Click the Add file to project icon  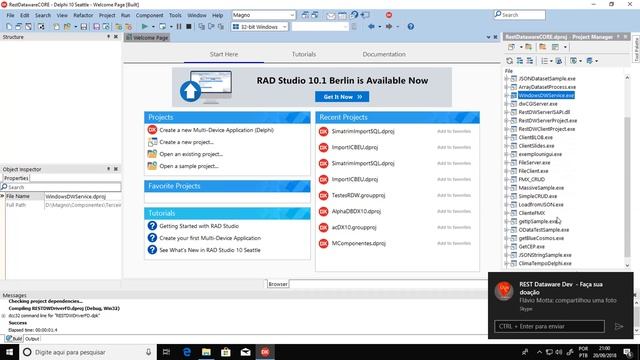point(118,27)
